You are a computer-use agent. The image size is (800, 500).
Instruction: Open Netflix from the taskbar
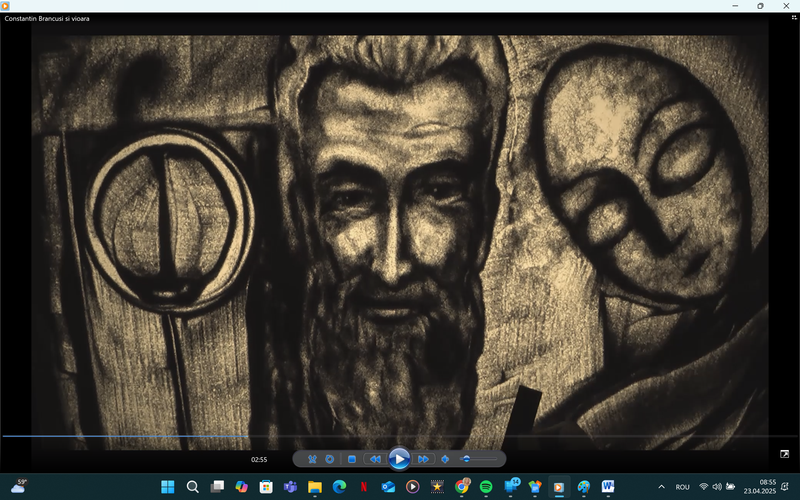point(364,487)
